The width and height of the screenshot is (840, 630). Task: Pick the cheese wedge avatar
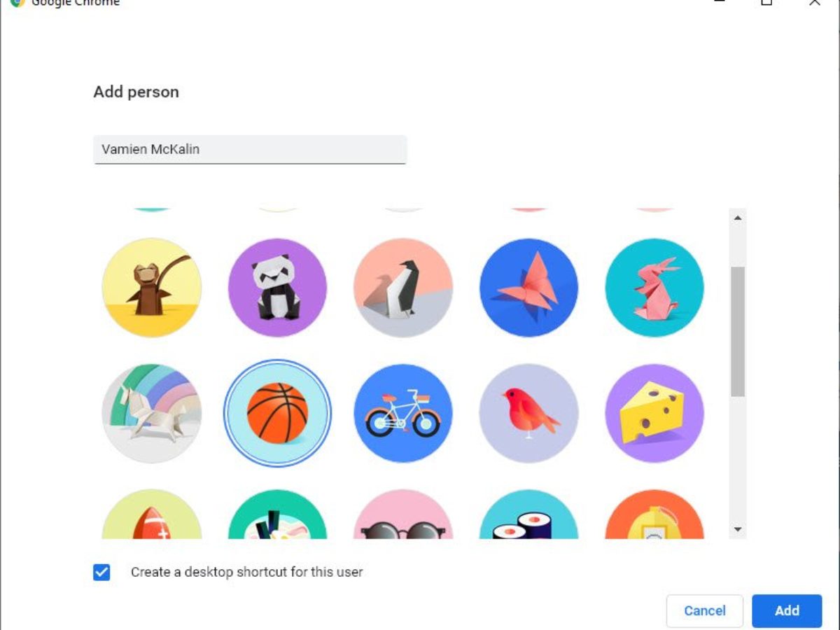(654, 414)
